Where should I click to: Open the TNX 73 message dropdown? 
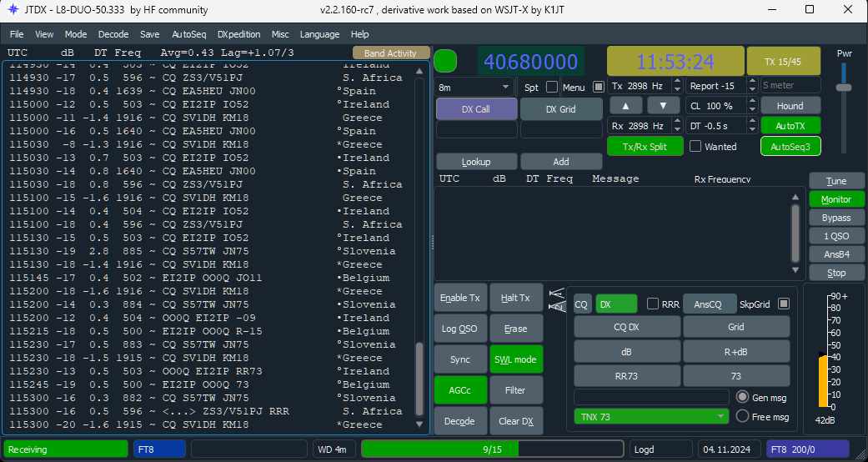(651, 417)
